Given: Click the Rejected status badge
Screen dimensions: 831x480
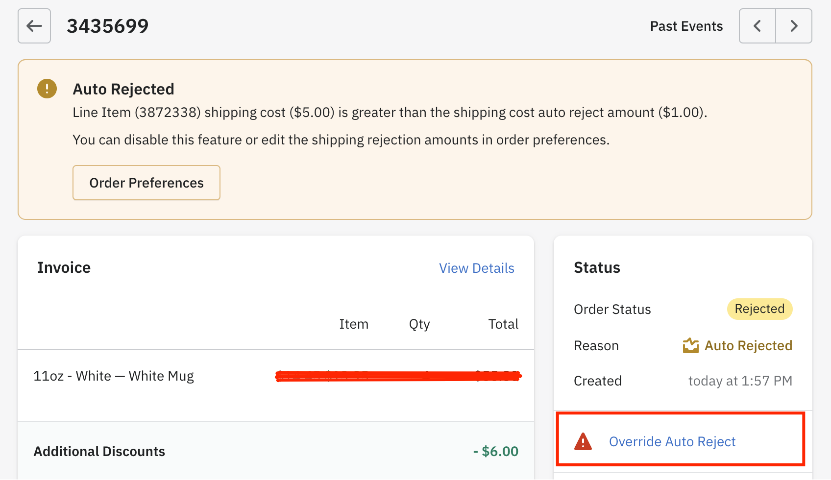Looking at the screenshot, I should click(x=759, y=309).
